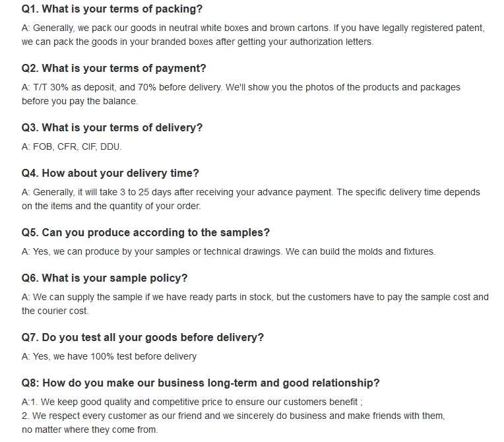The height and width of the screenshot is (442, 504).
Task: Click the Q5 produce according to samples heading
Action: (x=145, y=232)
